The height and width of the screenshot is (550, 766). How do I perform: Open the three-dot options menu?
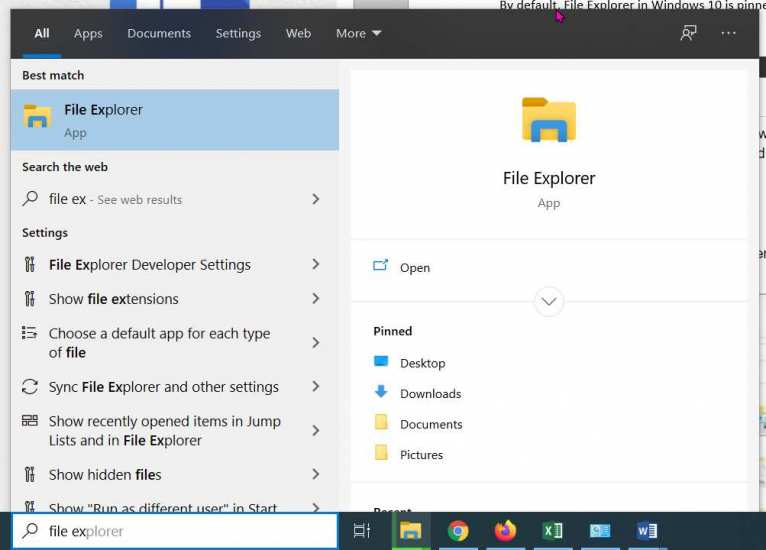click(x=728, y=33)
